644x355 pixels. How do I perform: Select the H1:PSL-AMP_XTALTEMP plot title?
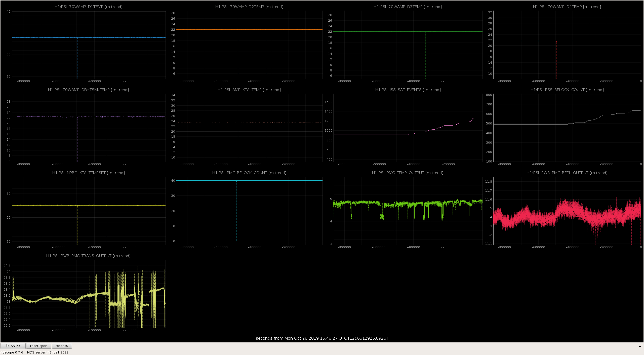click(x=249, y=90)
